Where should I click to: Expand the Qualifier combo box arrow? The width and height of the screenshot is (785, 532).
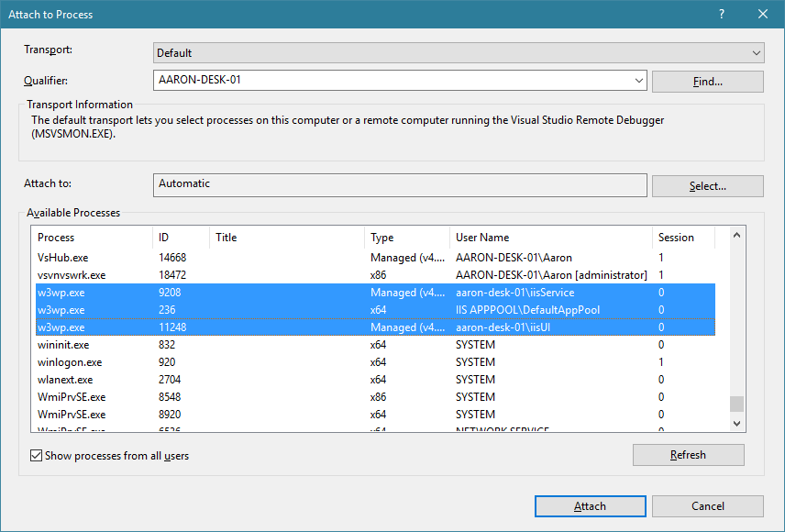coord(639,80)
